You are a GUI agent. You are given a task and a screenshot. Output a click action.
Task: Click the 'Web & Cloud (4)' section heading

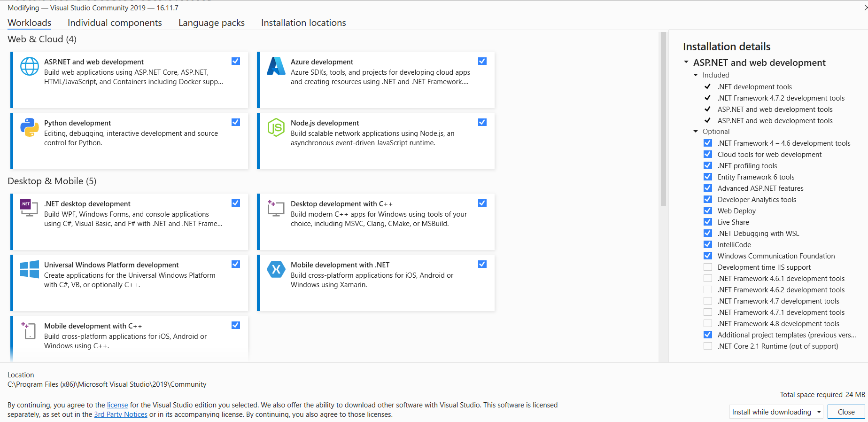click(42, 39)
